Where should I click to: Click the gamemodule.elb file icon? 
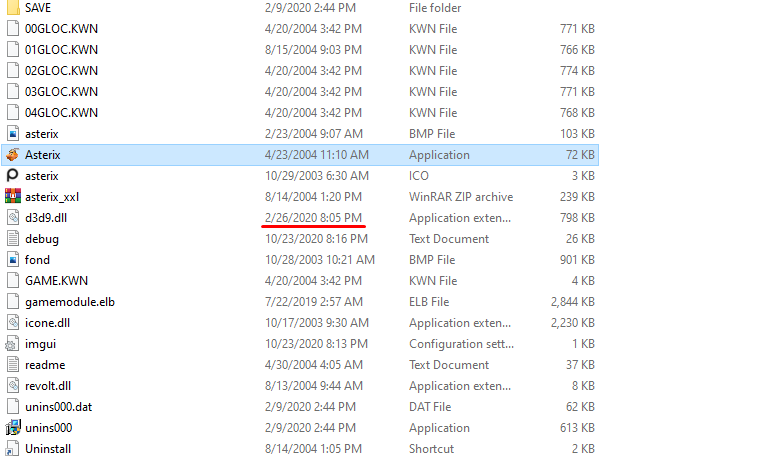pos(13,302)
